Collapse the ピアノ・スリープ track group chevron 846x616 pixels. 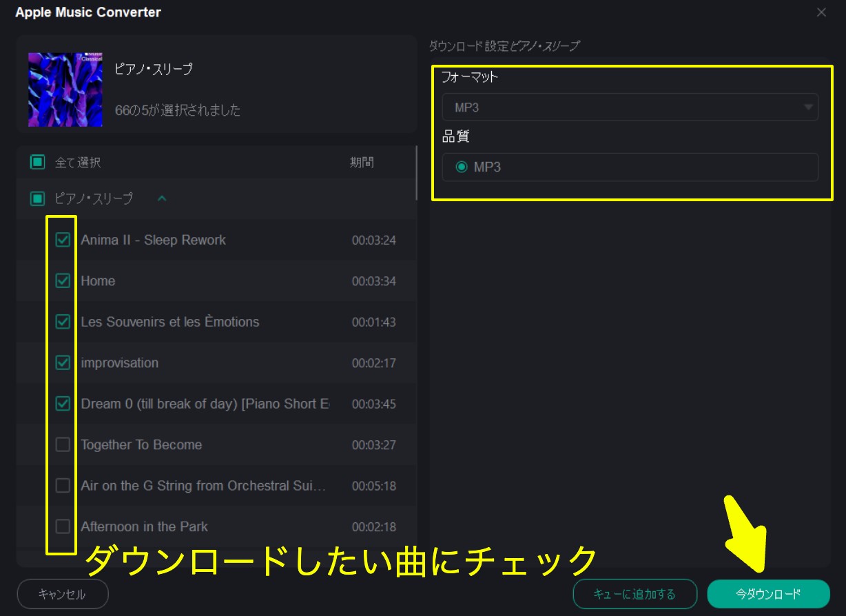(x=162, y=199)
